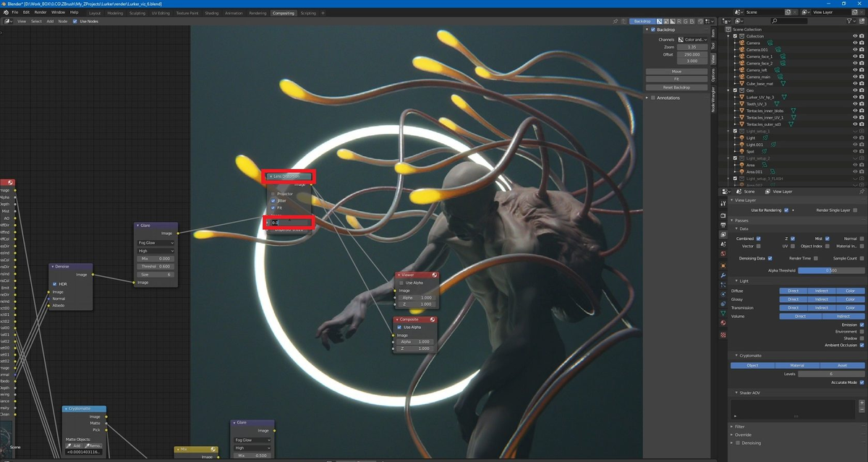Add a new workspace with plus icon
Image resolution: width=868 pixels, height=462 pixels.
[x=323, y=12]
